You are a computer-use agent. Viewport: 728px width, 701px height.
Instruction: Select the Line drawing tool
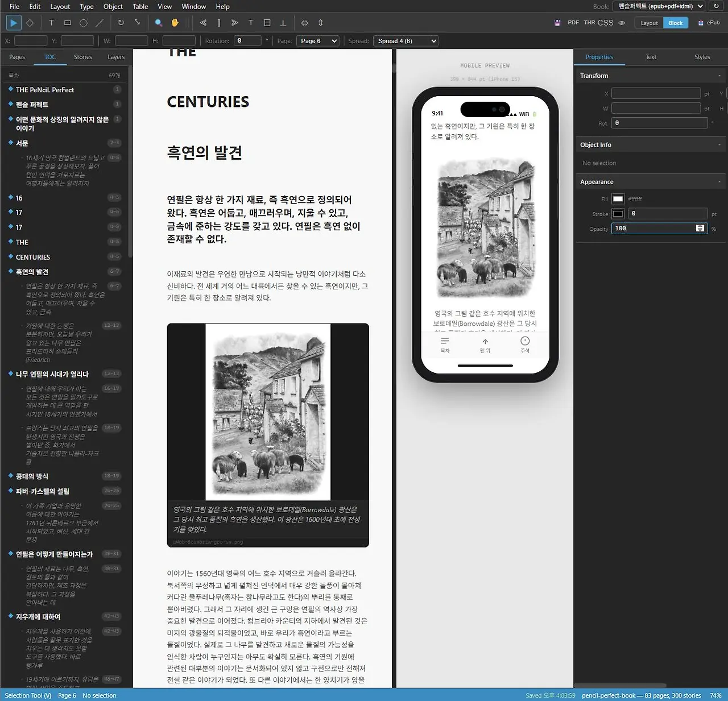(x=100, y=23)
